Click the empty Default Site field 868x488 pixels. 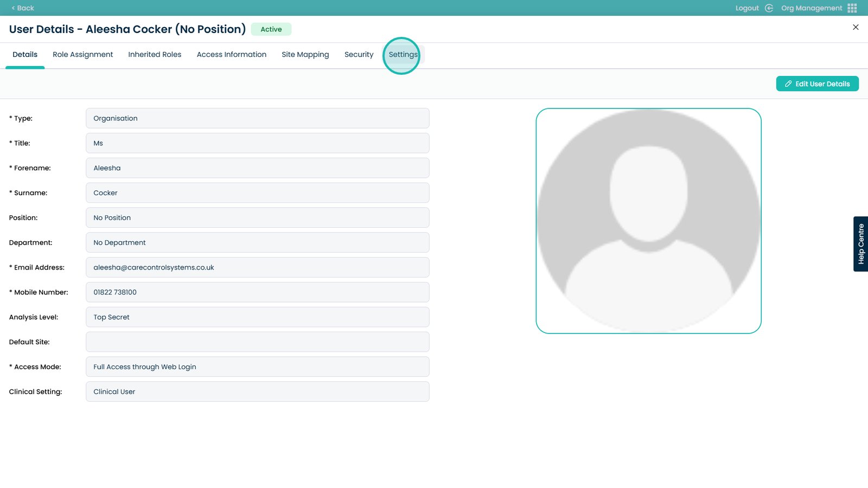257,342
